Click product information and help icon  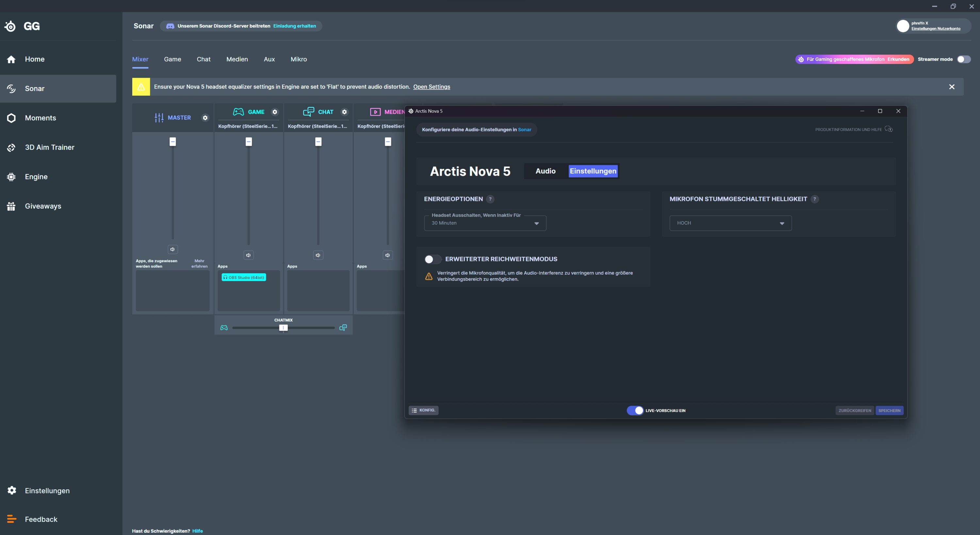[x=889, y=129]
